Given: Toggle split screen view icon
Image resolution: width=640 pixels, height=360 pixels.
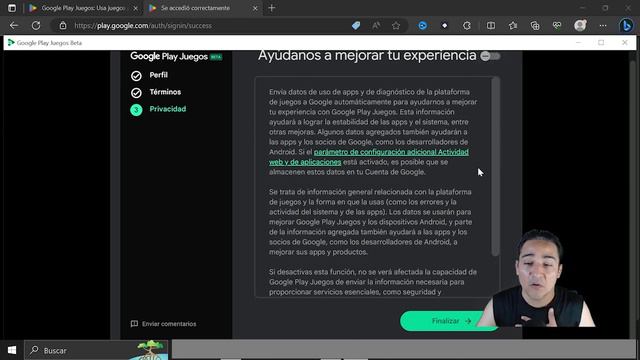Looking at the screenshot, I should pos(491,26).
